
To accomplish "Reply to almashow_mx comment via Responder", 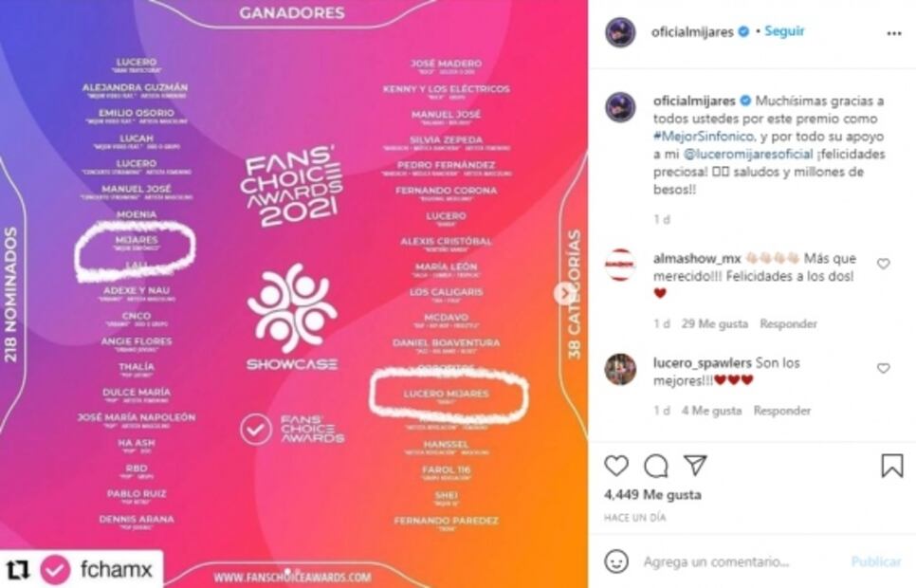I will pos(788,323).
